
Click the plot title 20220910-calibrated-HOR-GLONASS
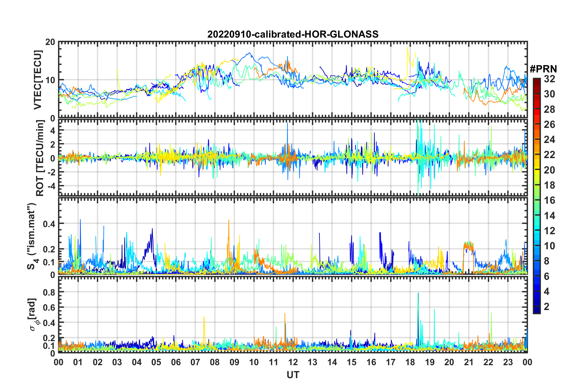(x=293, y=34)
